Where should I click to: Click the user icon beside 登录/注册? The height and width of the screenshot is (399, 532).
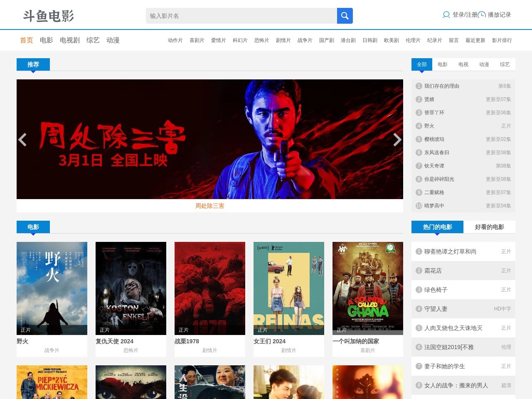[446, 15]
